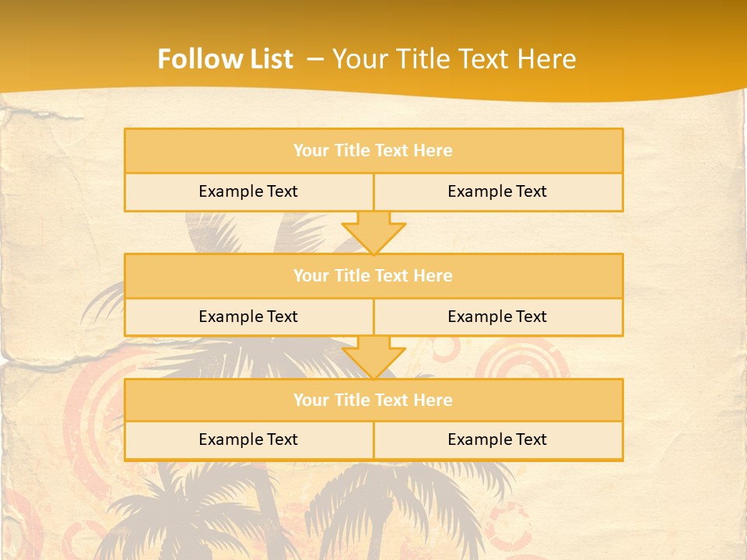The image size is (747, 560).
Task: Select left 'Example Text' cell in middle group
Action: 248,317
